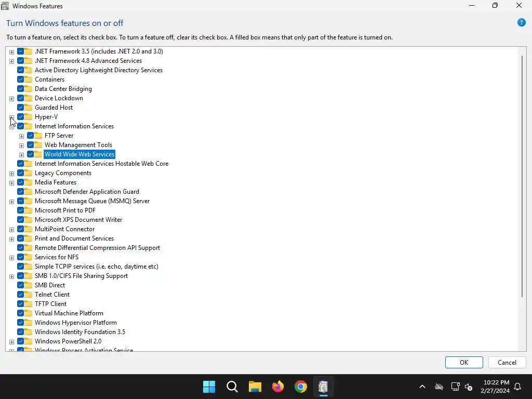This screenshot has width=532, height=399.
Task: Select the Windows Features taskbar icon
Action: (323, 387)
